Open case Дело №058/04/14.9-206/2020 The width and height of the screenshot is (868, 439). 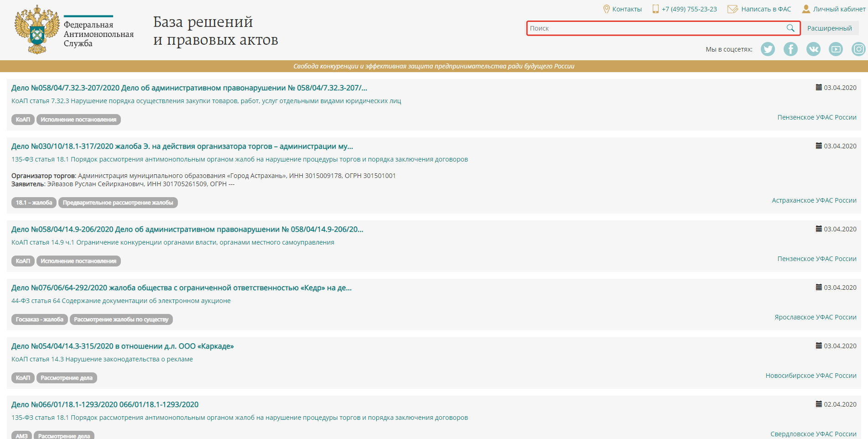(x=187, y=229)
